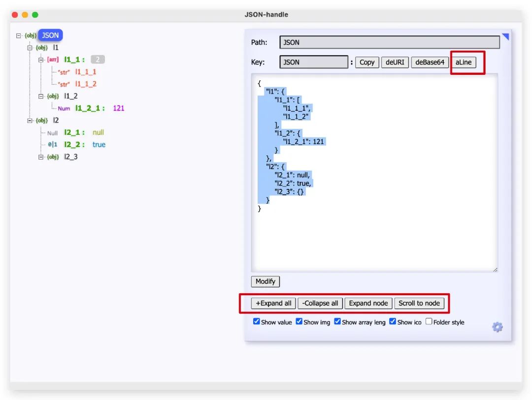Click the +Expand all button
Image resolution: width=532 pixels, height=400 pixels.
(273, 303)
